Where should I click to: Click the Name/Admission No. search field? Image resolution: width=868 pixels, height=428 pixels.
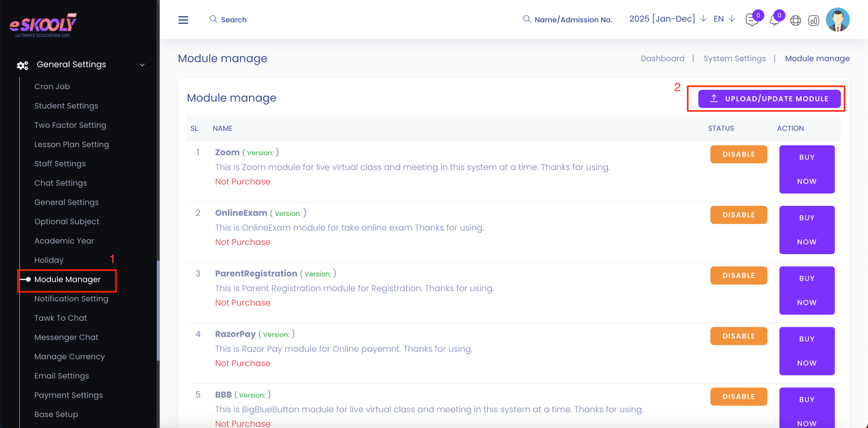[x=573, y=20]
